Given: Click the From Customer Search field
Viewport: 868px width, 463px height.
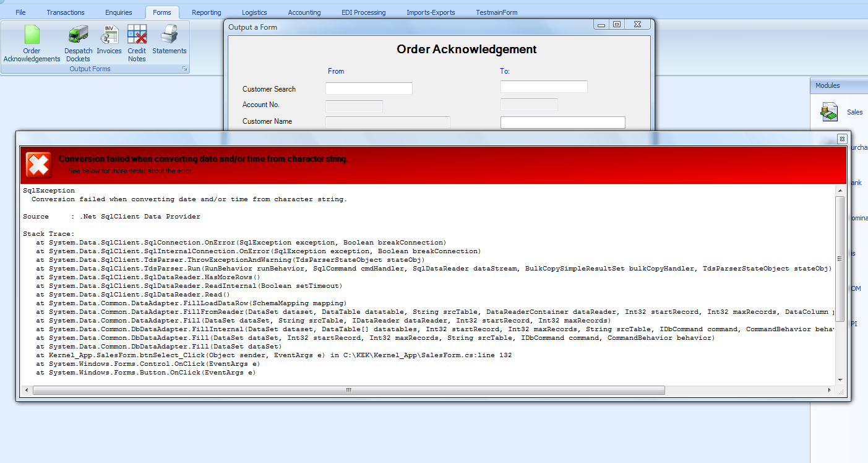Looking at the screenshot, I should (369, 89).
